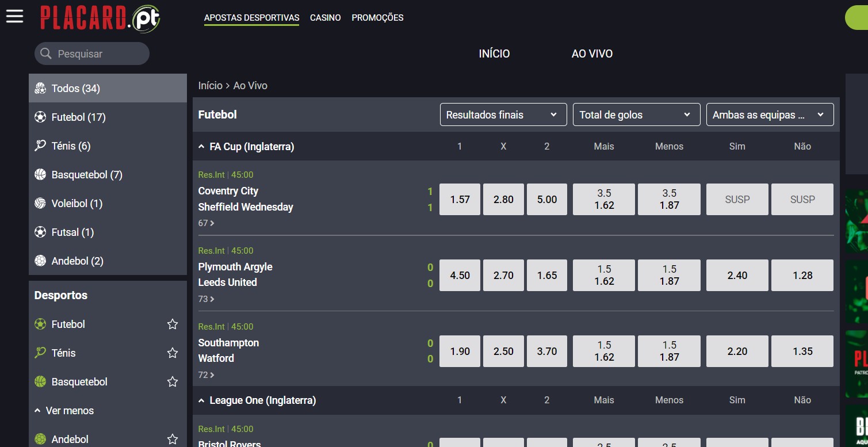Bet on Coventry City win at 1.57

click(460, 199)
